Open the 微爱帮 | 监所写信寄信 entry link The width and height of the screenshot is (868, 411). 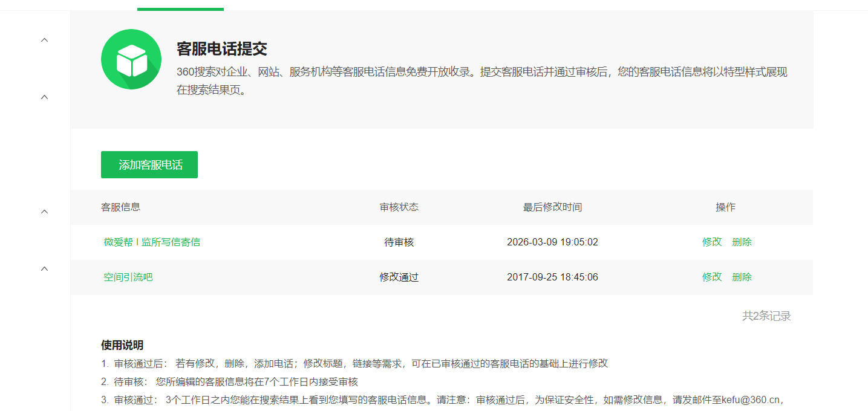pos(152,242)
